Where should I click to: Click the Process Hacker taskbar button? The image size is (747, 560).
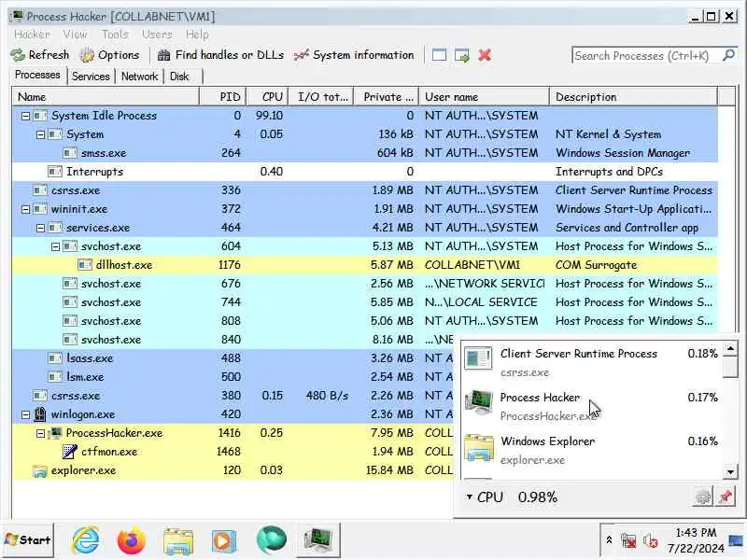[317, 540]
